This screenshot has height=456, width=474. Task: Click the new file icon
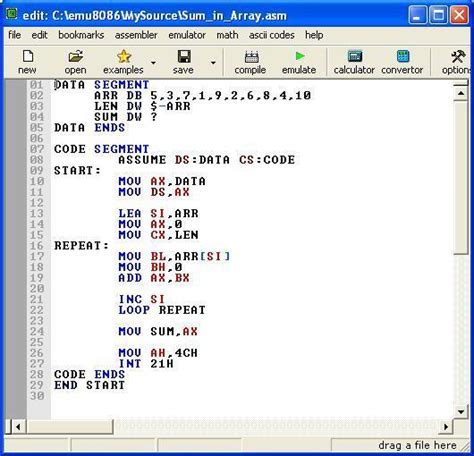click(28, 57)
